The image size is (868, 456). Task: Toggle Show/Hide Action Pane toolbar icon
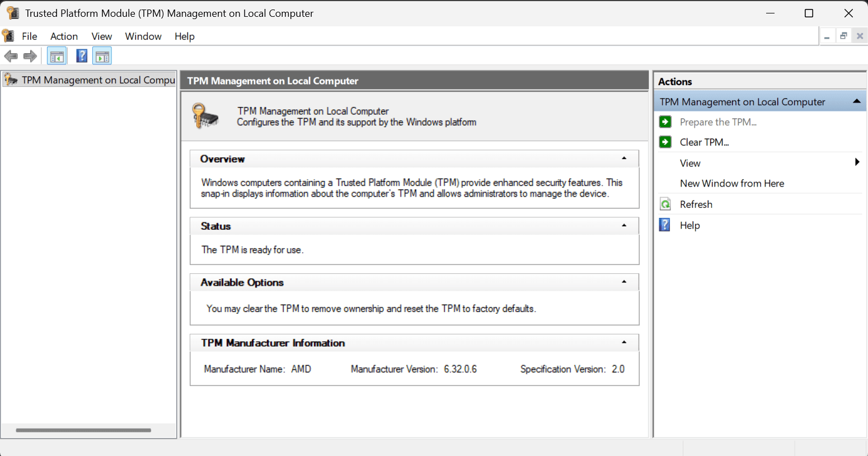(x=102, y=56)
